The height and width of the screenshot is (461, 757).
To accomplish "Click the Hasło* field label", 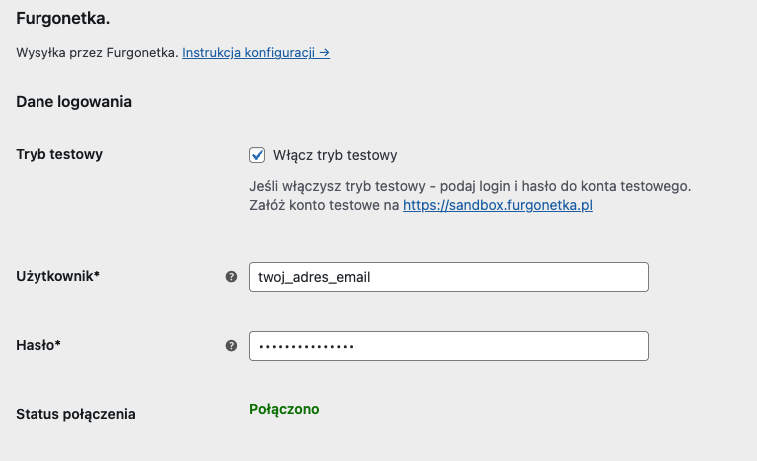I will click(x=38, y=345).
